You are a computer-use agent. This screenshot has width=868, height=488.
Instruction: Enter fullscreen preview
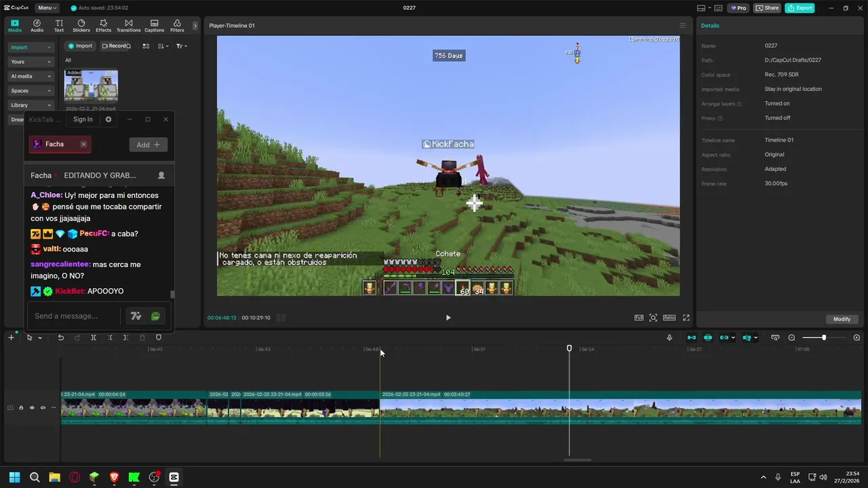point(686,317)
